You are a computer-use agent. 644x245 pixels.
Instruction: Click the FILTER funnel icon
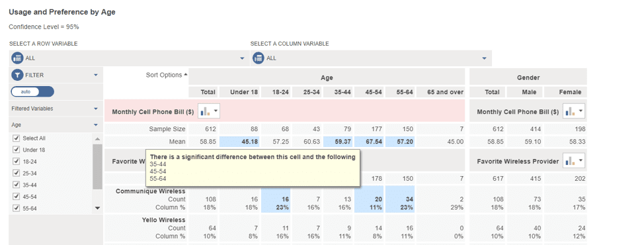pos(17,75)
